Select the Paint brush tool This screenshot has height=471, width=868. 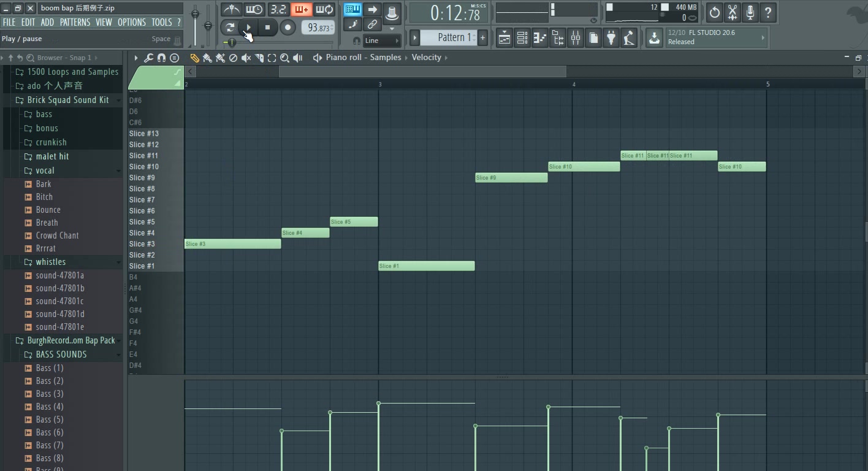[207, 58]
